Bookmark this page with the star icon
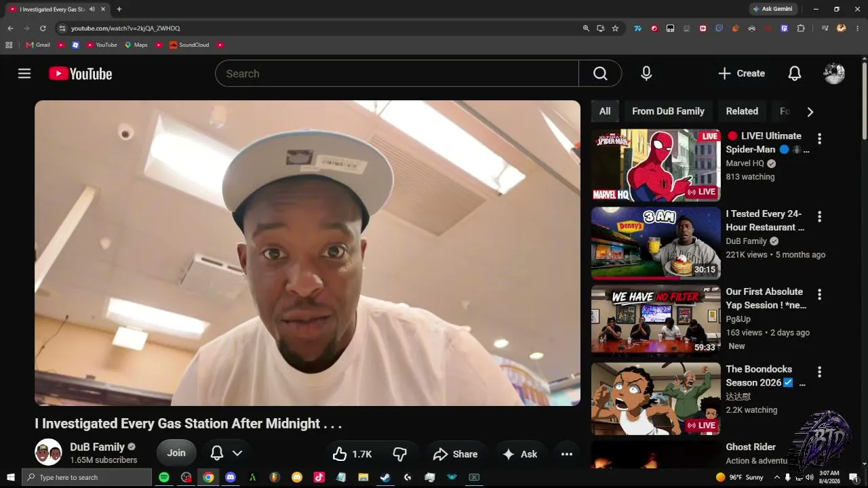868x488 pixels. coord(615,28)
